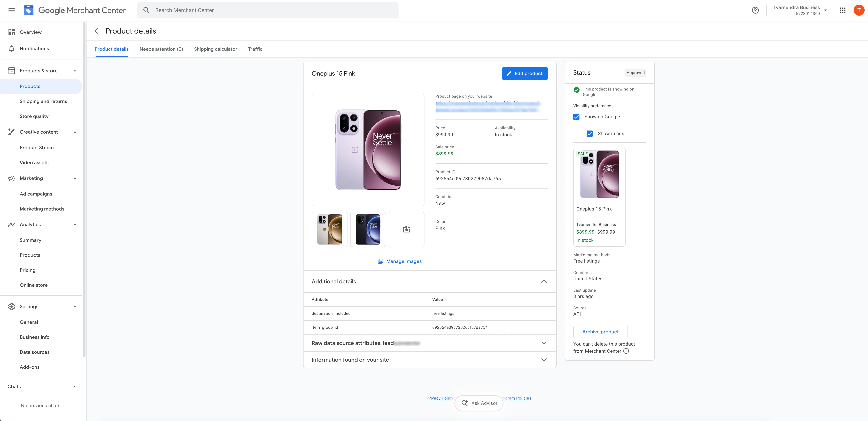Click the main pink phone product image

[x=368, y=150]
